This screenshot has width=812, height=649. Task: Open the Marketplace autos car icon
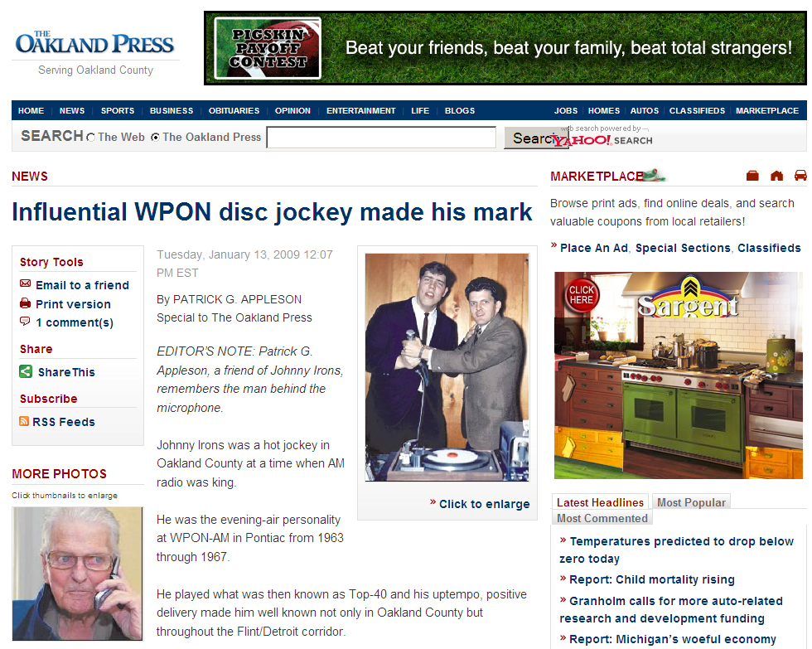(x=800, y=176)
